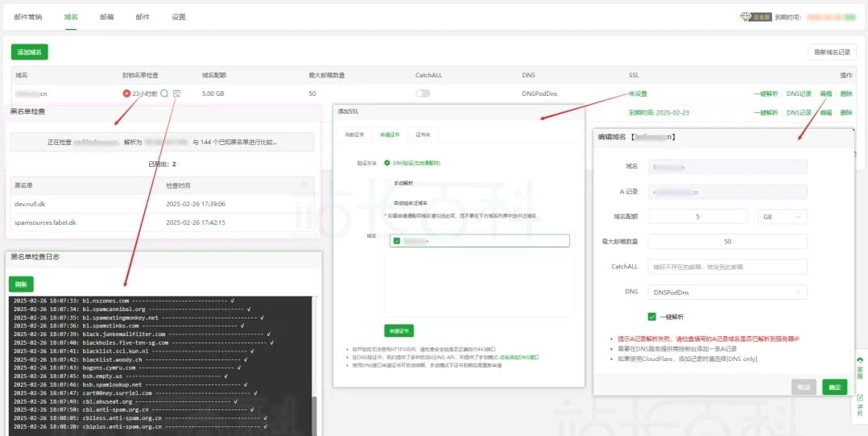868x436 pixels.
Task: Open the blacklist check log icon
Action: pos(176,93)
